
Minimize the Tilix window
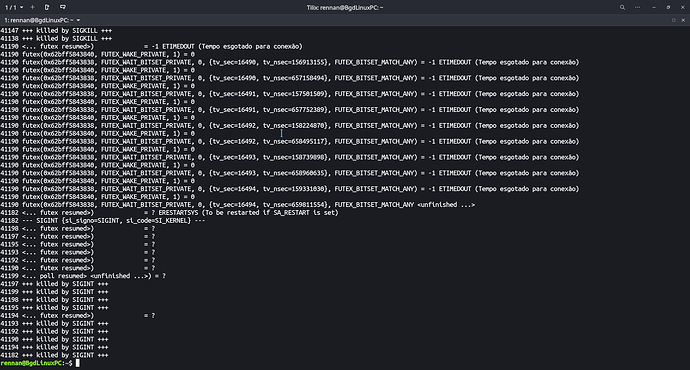(654, 7)
